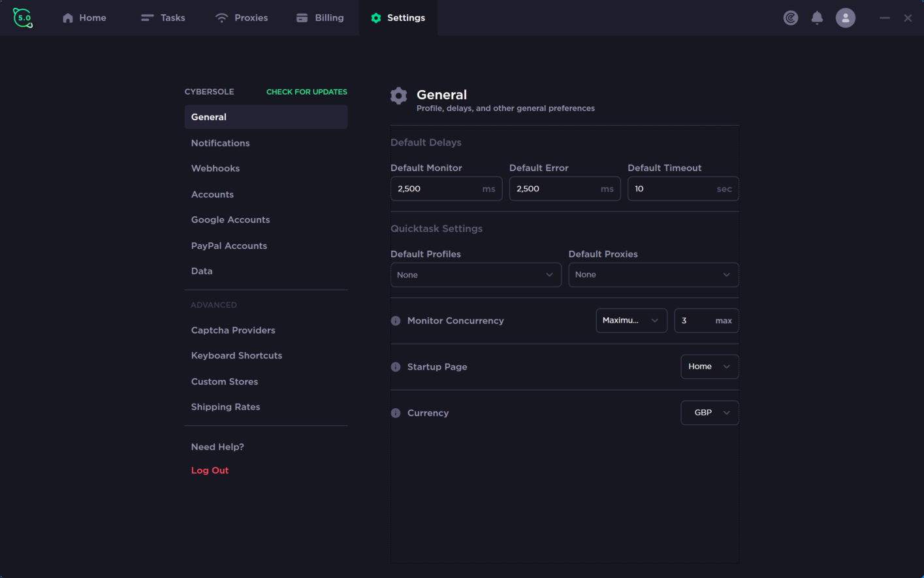Open the user profile avatar
This screenshot has width=924, height=578.
(x=846, y=18)
